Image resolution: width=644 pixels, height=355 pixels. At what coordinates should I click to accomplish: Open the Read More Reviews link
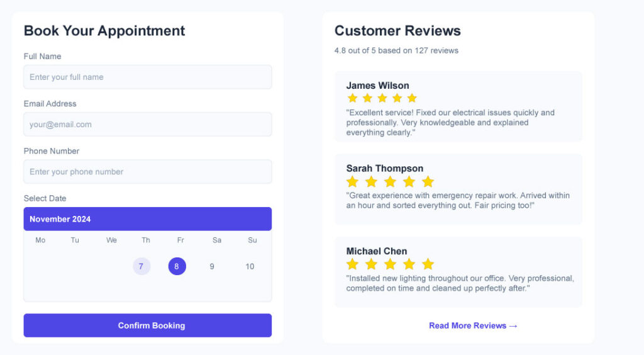click(x=473, y=325)
